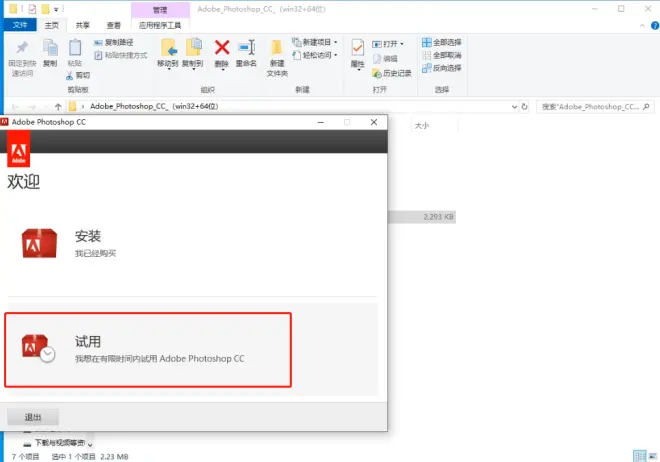This screenshot has height=462, width=660.
Task: Switch to details view icon in the status bar
Action: click(x=640, y=456)
